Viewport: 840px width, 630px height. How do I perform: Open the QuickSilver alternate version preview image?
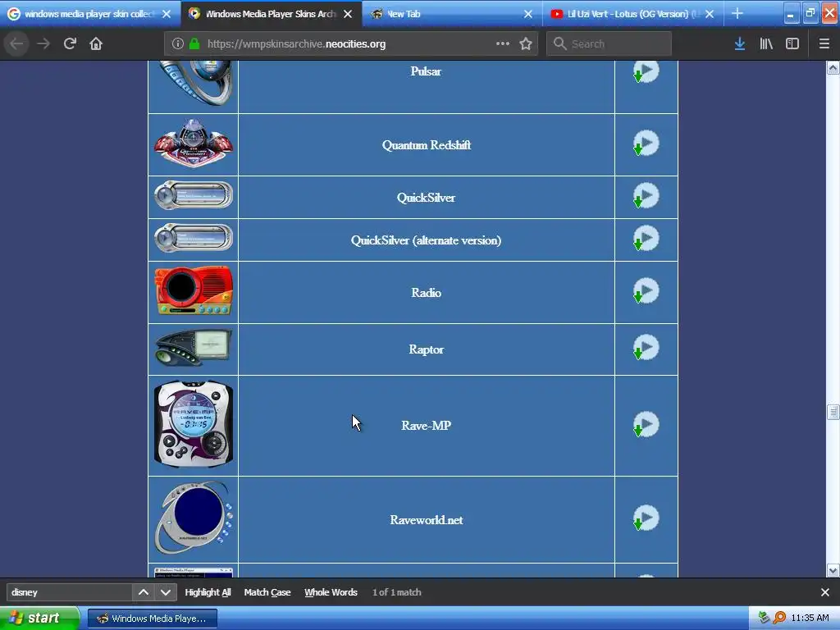(x=194, y=238)
